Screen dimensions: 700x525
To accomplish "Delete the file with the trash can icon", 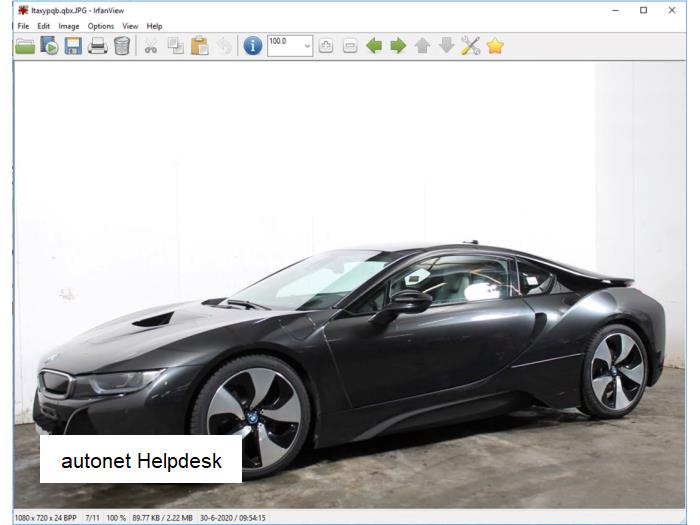I will coord(122,46).
